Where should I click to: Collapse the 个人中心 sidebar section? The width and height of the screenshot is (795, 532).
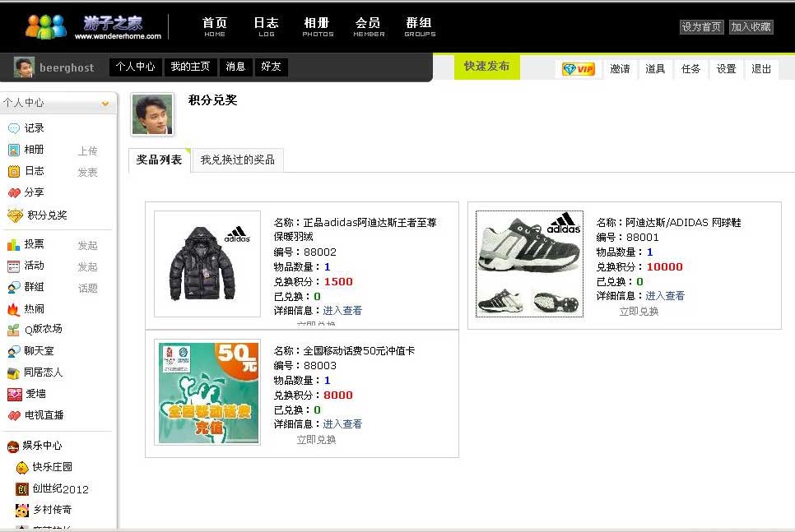(105, 104)
